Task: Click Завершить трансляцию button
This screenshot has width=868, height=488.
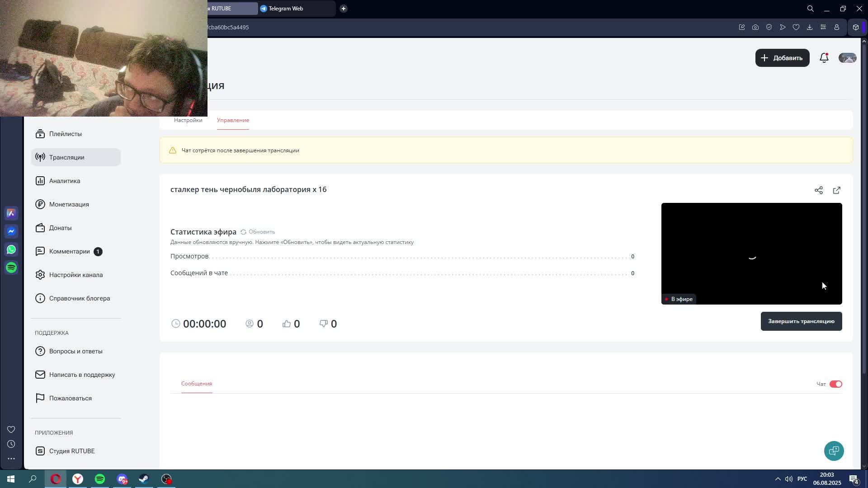Action: click(x=801, y=321)
